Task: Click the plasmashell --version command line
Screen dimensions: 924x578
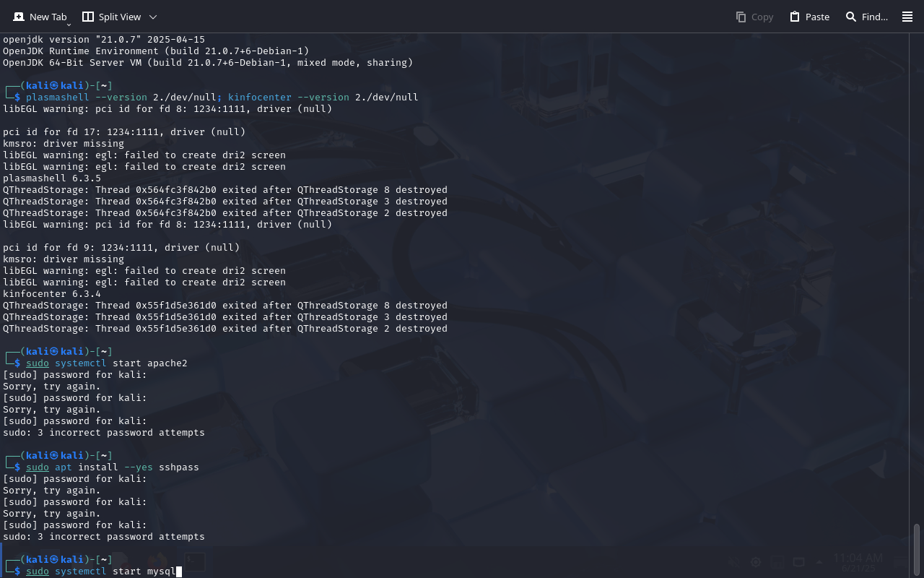Action: click(x=222, y=98)
